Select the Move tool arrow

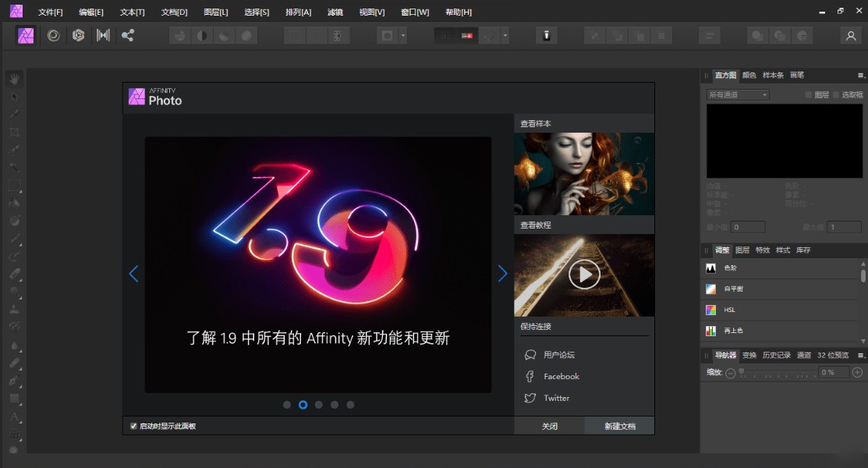[14, 97]
